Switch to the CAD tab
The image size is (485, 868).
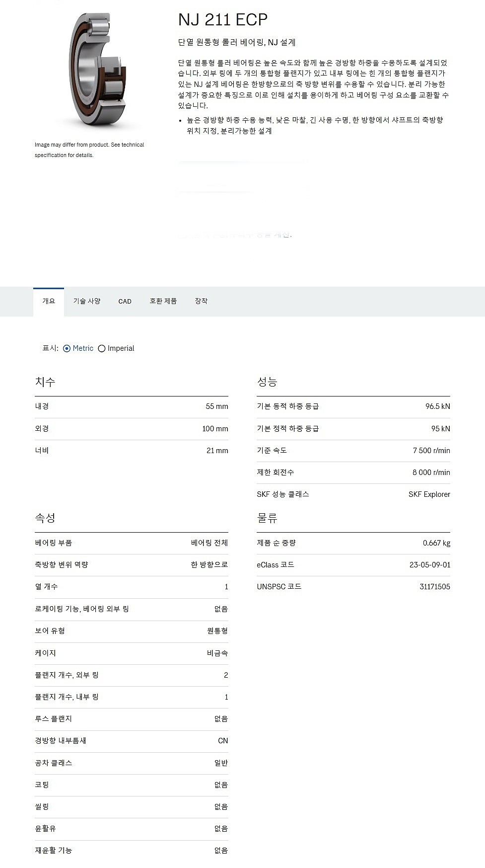click(x=125, y=302)
